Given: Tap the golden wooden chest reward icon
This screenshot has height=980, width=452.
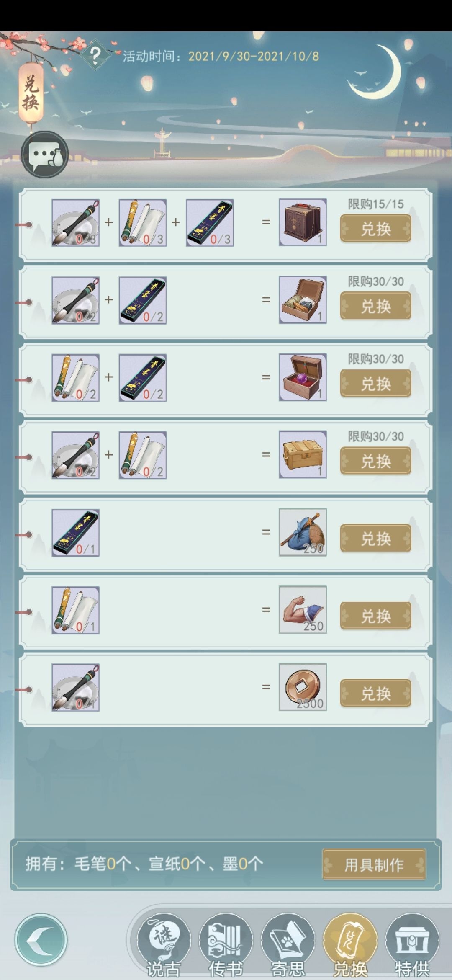Looking at the screenshot, I should point(303,454).
